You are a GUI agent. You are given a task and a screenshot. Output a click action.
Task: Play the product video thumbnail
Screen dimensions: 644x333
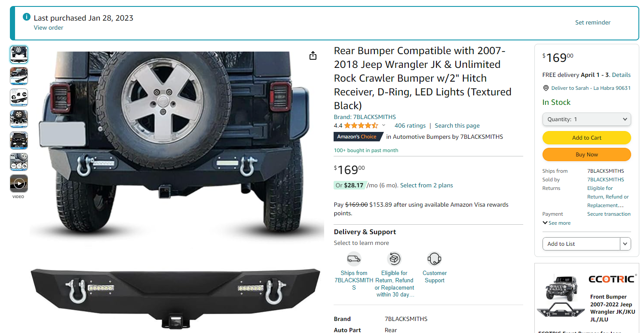19,183
